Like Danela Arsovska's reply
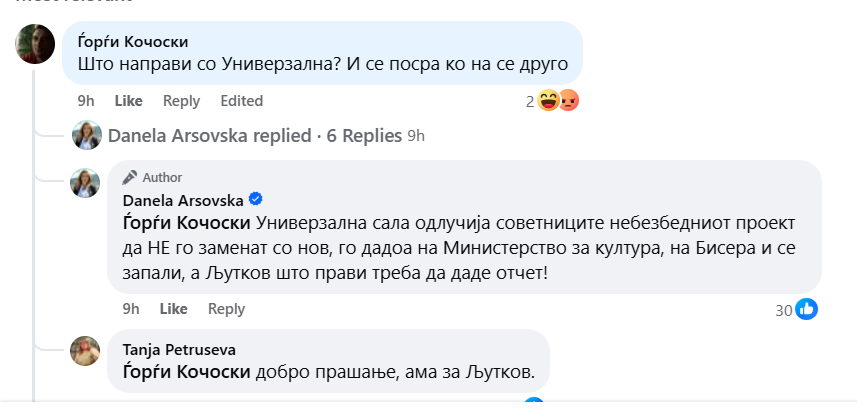Screen dimensions: 857x411 coord(173,309)
